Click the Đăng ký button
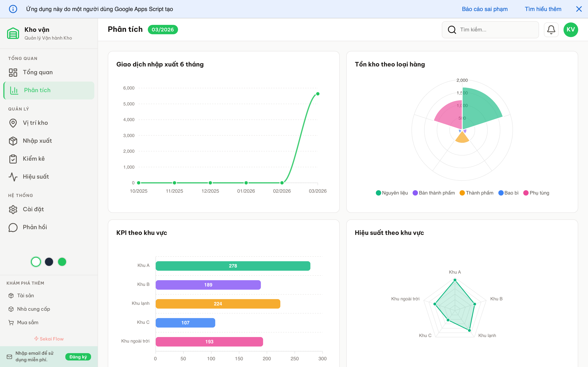 (x=78, y=357)
